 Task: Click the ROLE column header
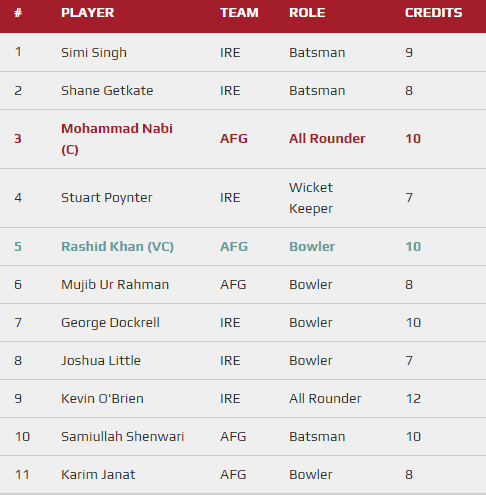[x=307, y=13]
